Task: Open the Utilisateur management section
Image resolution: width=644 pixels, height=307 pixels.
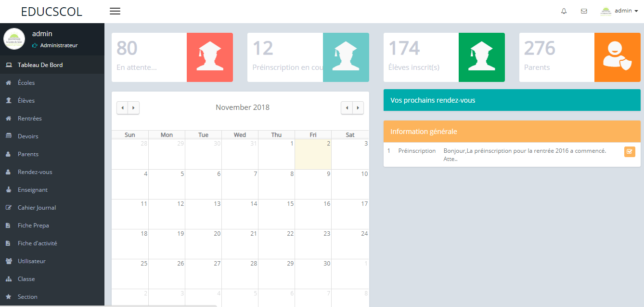Action: [33, 261]
